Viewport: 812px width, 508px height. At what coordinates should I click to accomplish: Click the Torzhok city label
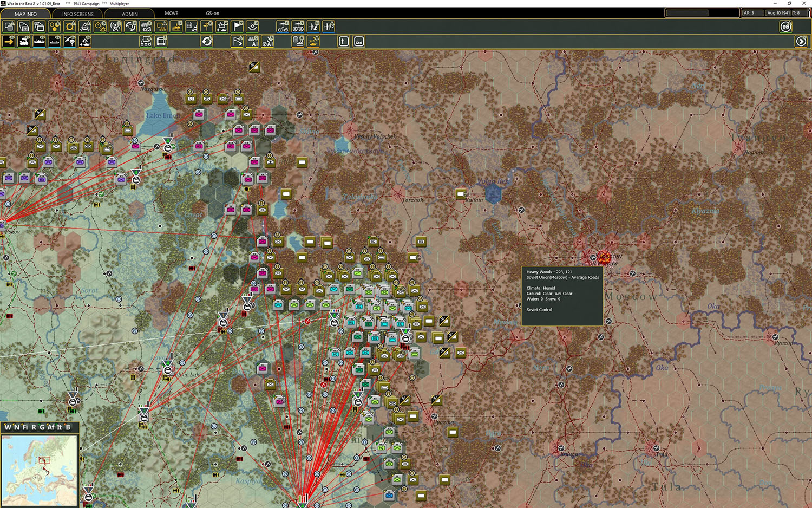(413, 200)
